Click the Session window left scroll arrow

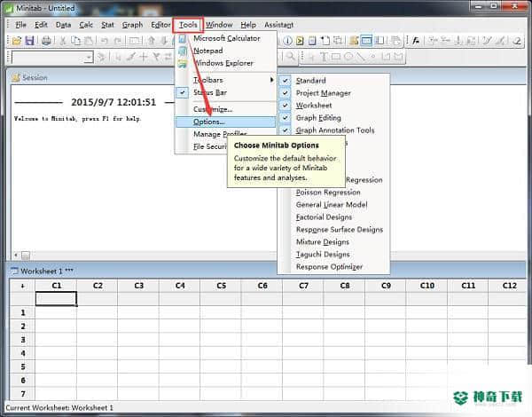click(16, 255)
